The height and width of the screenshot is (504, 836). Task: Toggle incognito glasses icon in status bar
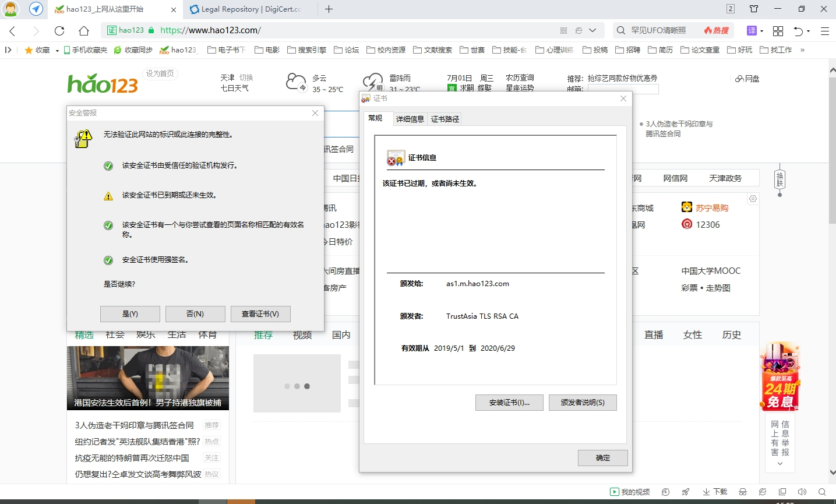(x=743, y=492)
